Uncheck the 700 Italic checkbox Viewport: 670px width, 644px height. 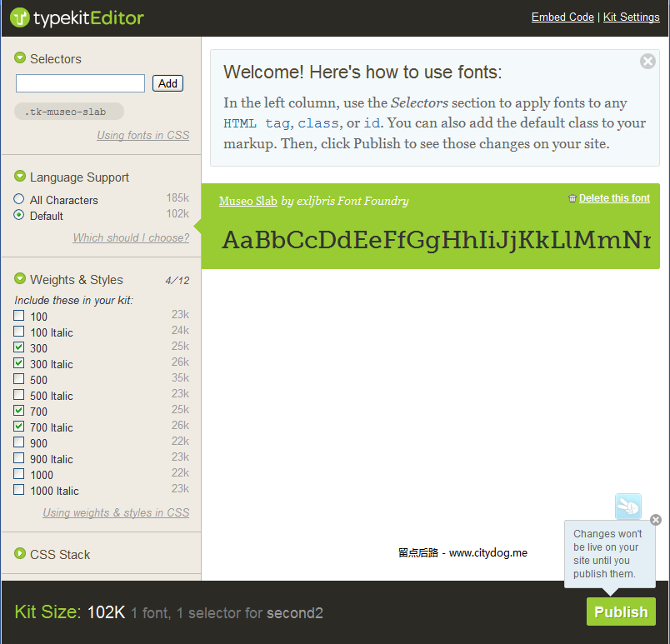click(x=19, y=427)
